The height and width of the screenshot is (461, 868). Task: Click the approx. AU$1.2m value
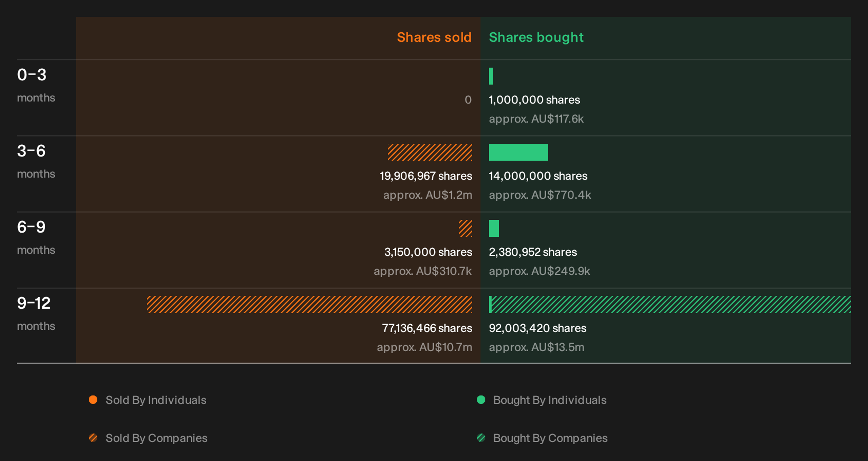pos(428,195)
